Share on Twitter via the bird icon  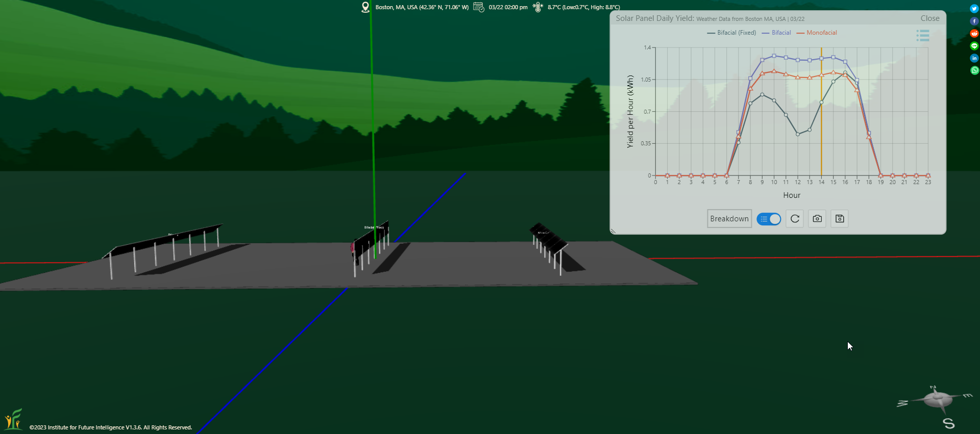(x=974, y=9)
